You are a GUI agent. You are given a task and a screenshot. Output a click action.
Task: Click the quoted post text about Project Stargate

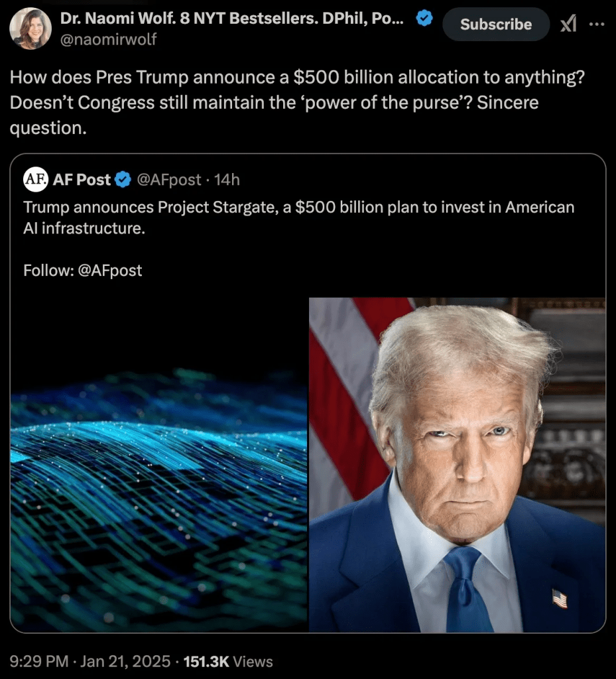click(x=298, y=217)
